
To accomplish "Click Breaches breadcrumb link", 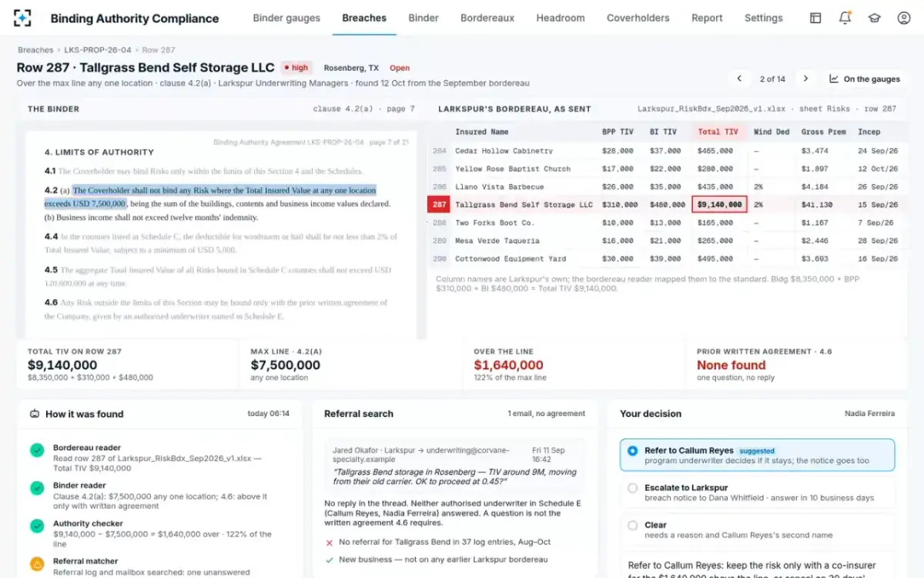I will point(35,50).
